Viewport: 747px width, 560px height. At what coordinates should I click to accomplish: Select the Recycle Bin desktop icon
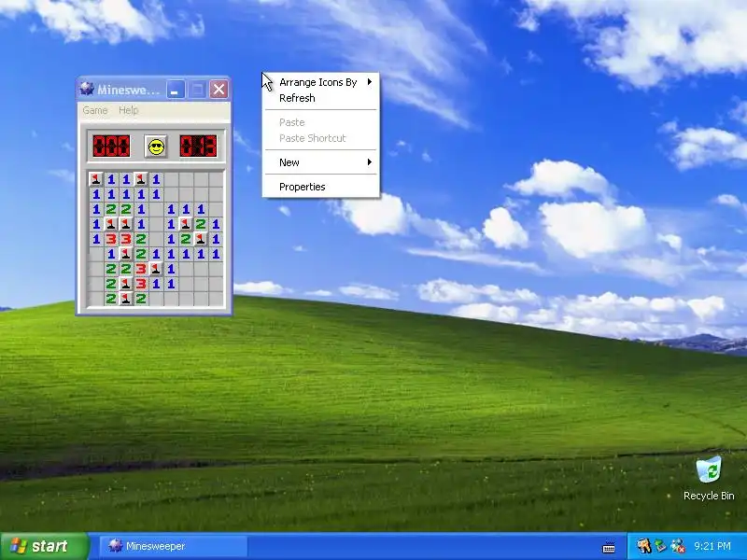(709, 478)
